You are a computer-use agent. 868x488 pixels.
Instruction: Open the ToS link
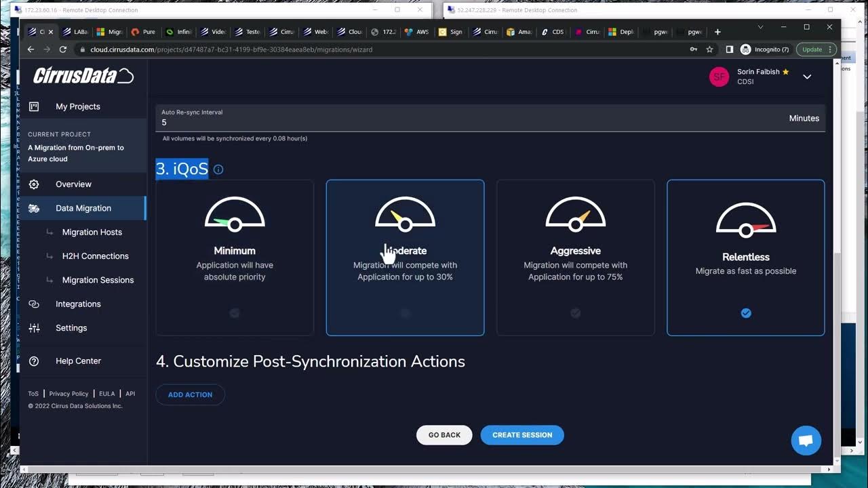pyautogui.click(x=33, y=394)
